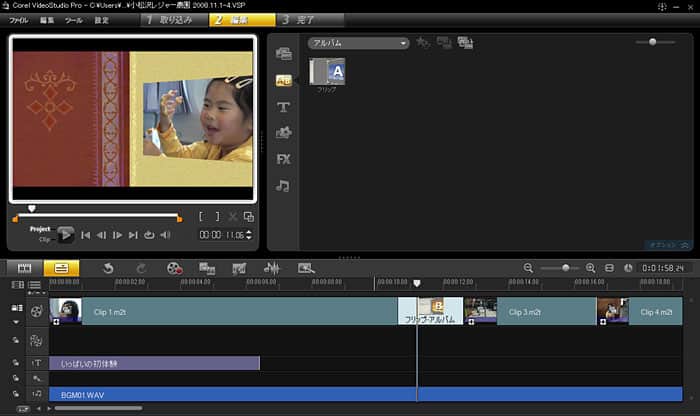Click the project duration clock icon
The width and height of the screenshot is (700, 416).
628,268
